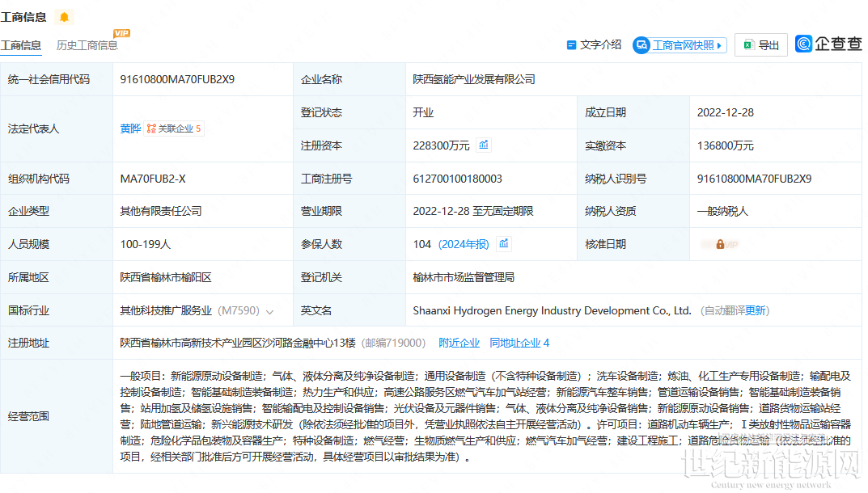This screenshot has height=493, width=868.
Task: Click the 工商官网快照 camera icon
Action: [641, 45]
